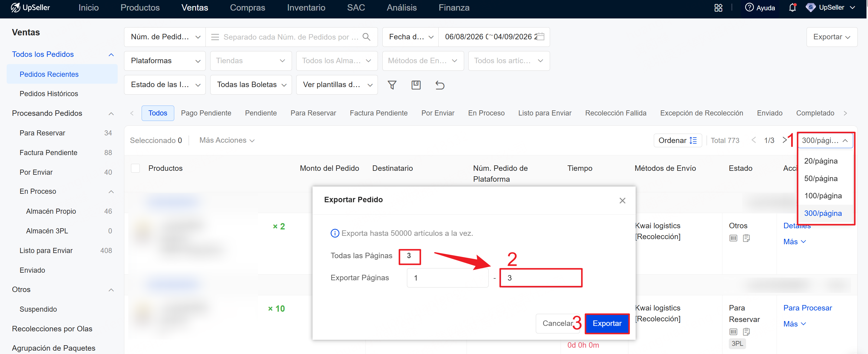Screen dimensions: 868x354
Task: Click the search magnifier icon
Action: pos(366,37)
